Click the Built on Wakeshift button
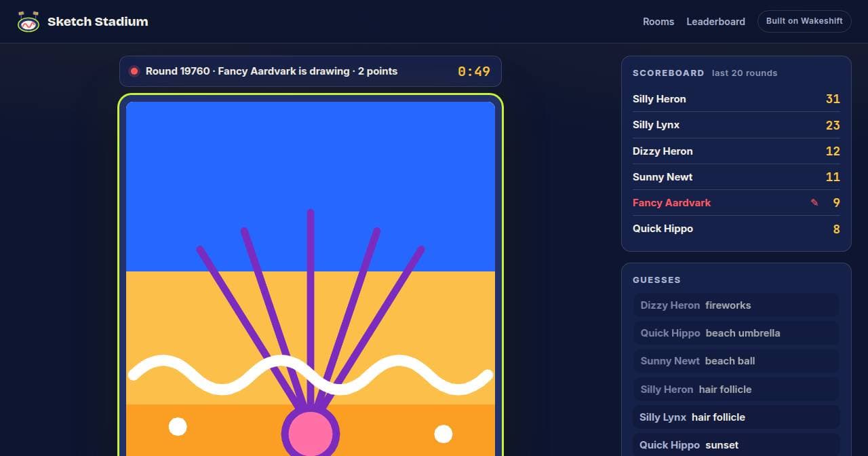This screenshot has width=868, height=456. coord(804,21)
